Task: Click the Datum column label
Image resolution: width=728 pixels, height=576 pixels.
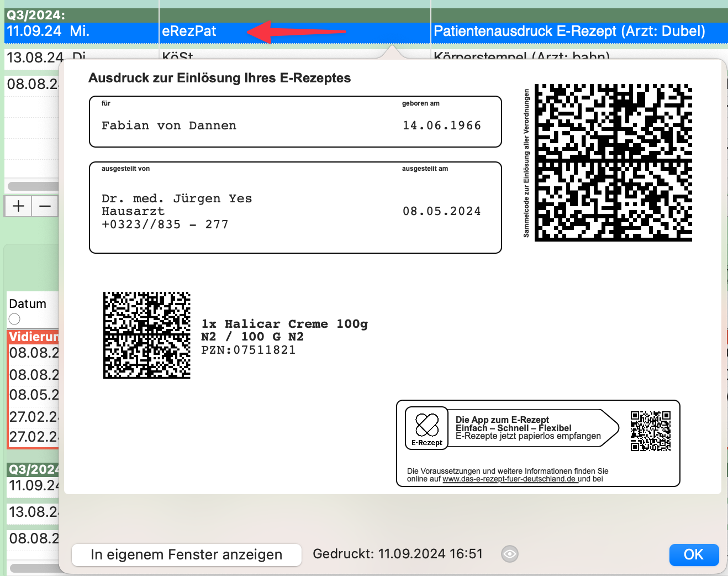Action: (28, 304)
